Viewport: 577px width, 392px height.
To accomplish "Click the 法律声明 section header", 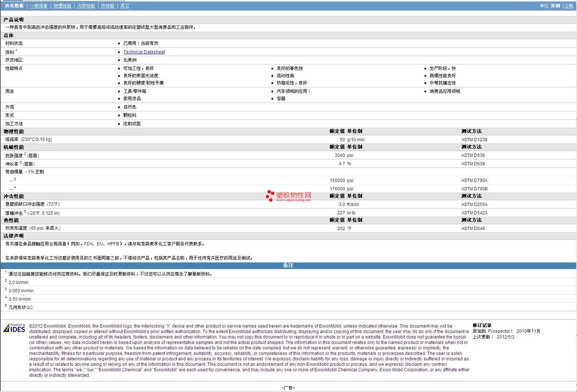I will 13,236.
